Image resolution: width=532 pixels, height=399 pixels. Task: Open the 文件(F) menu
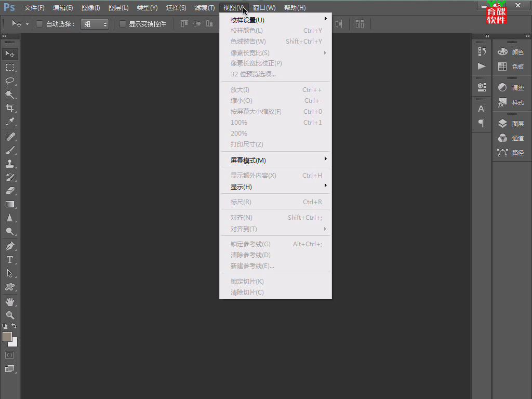coord(34,7)
